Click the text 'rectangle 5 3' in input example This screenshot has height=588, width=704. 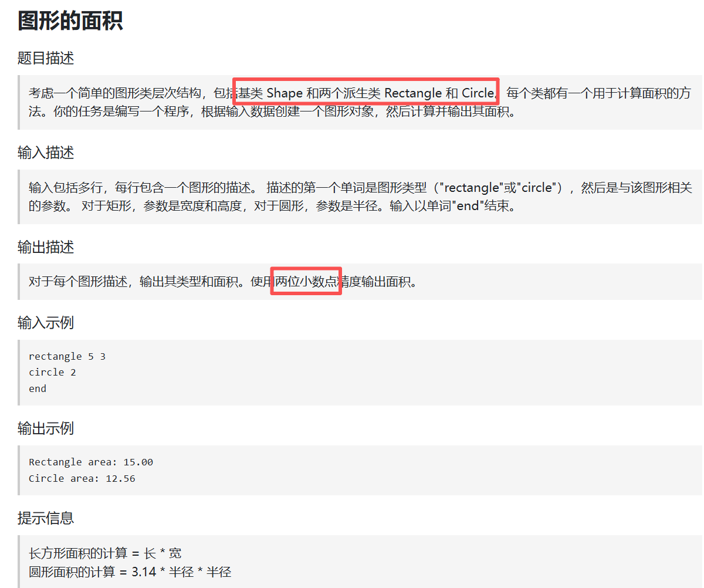(x=67, y=356)
